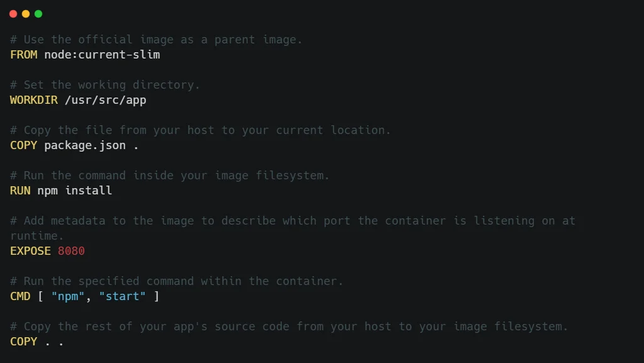This screenshot has height=363, width=644.
Task: Click the red close window dot
Action: coord(13,14)
